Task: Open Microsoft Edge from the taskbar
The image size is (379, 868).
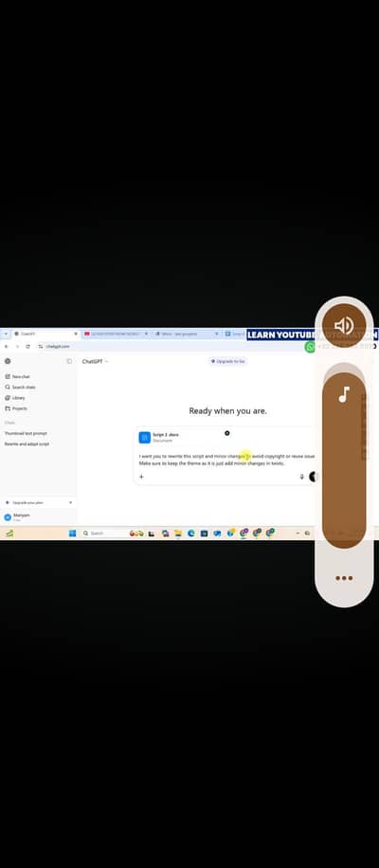Action: click(x=190, y=533)
